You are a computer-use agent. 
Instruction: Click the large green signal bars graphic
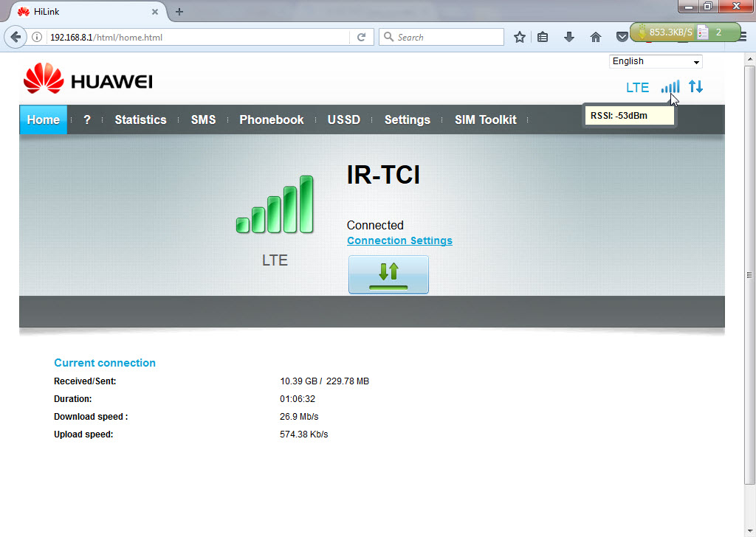tap(275, 204)
